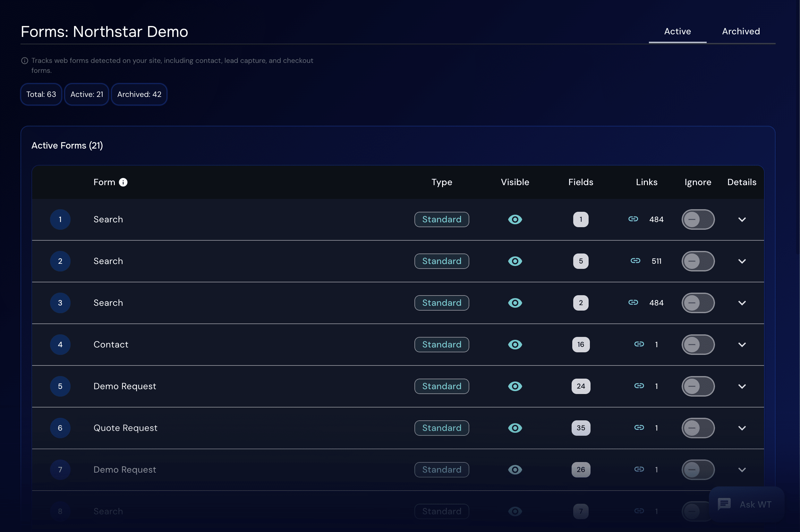The image size is (800, 532).
Task: Enable Ignore switch for Demo Request row 5
Action: click(x=698, y=386)
